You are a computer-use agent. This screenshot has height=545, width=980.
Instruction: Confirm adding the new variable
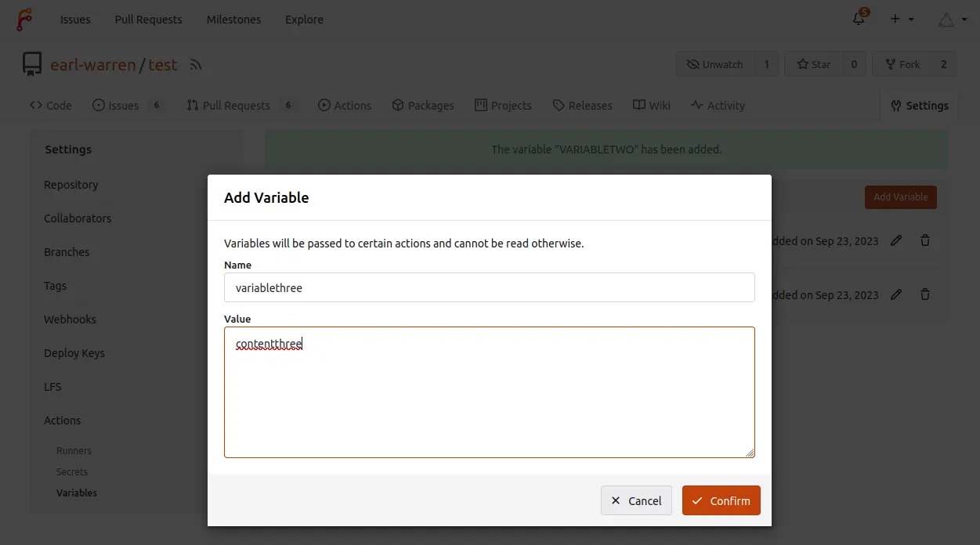point(721,500)
